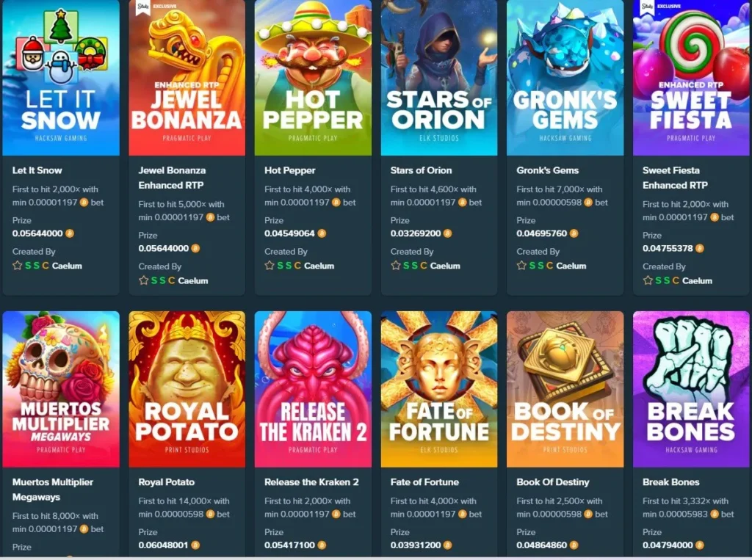This screenshot has width=752, height=560.
Task: Click Caelum creator name under Hot Pepper
Action: click(x=319, y=266)
